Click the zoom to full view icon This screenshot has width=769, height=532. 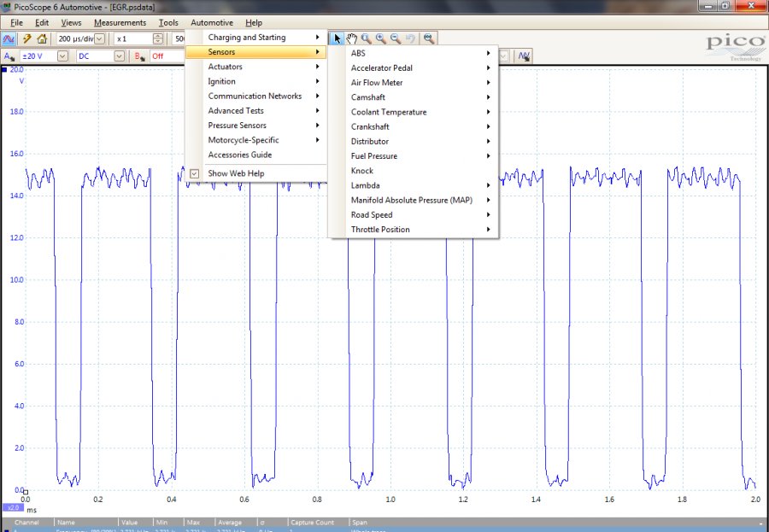click(x=429, y=38)
